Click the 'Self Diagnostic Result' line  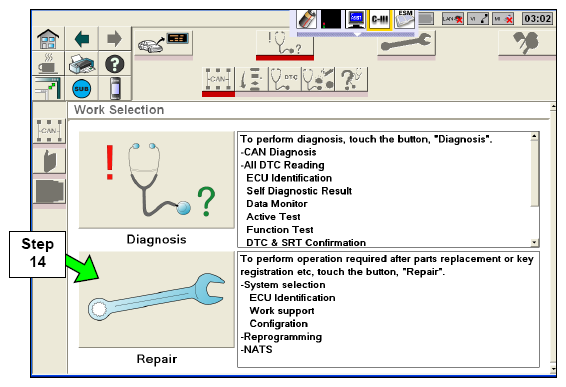coord(299,191)
